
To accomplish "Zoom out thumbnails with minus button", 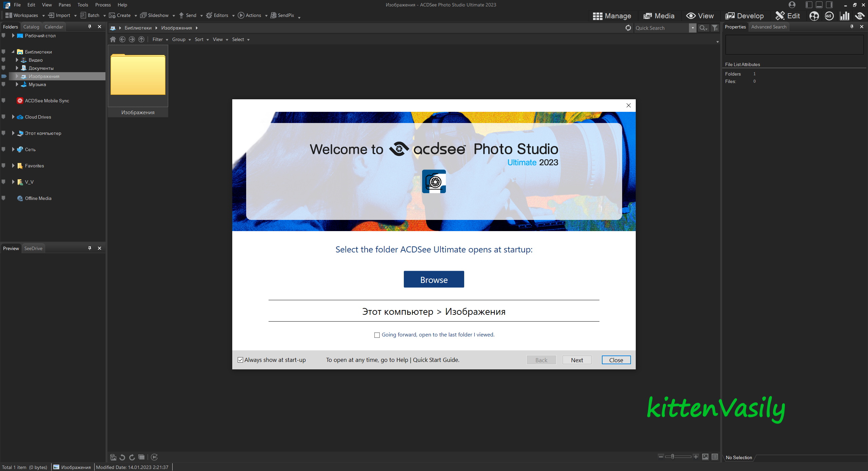I will pyautogui.click(x=661, y=457).
